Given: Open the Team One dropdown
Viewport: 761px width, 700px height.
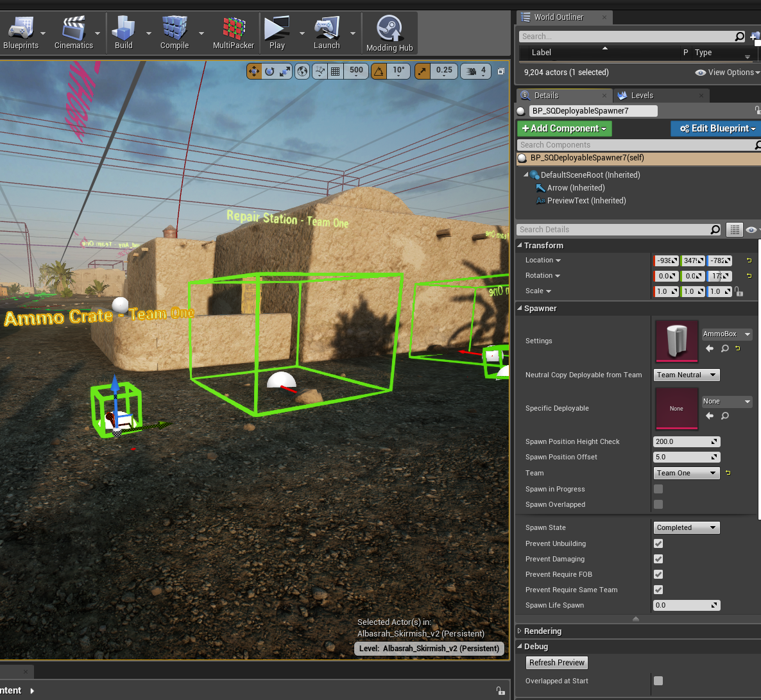Looking at the screenshot, I should click(687, 473).
